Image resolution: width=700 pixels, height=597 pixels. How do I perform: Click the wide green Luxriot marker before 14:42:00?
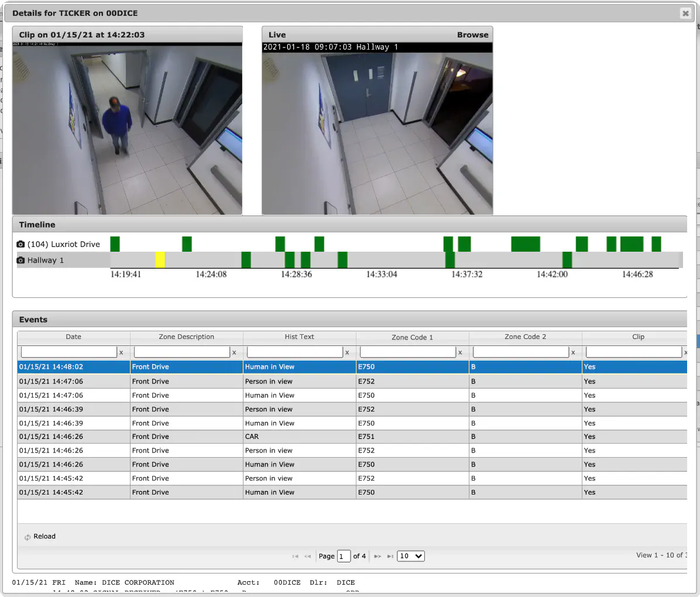526,244
